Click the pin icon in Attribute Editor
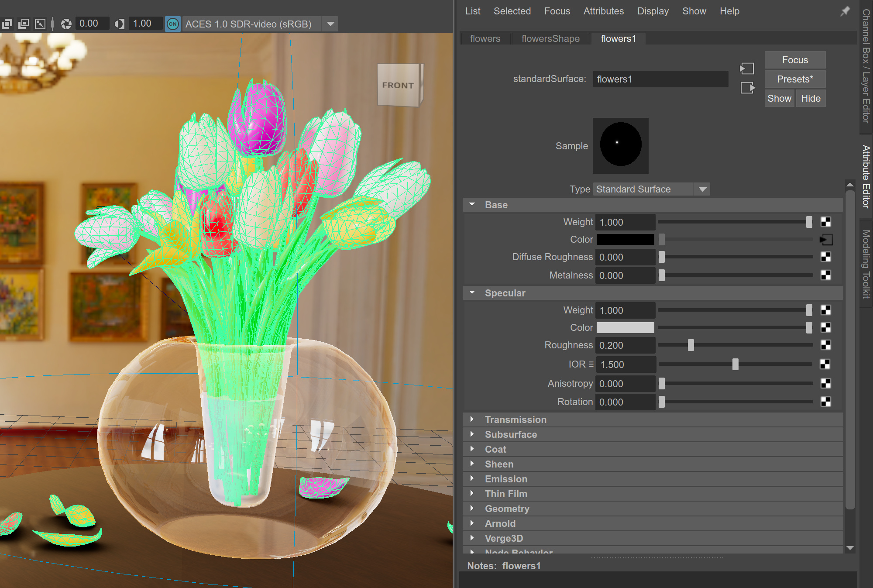Image resolution: width=873 pixels, height=588 pixels. (x=846, y=11)
